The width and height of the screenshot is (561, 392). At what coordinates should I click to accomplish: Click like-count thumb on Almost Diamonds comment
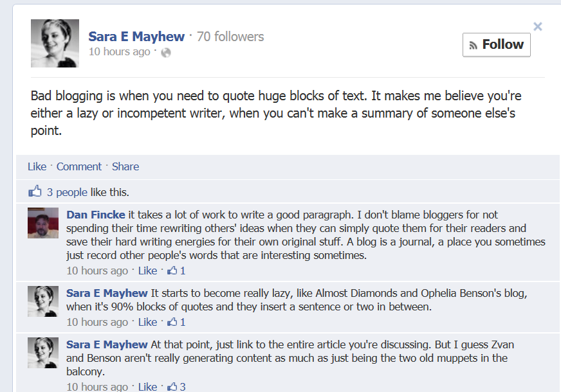pyautogui.click(x=172, y=322)
